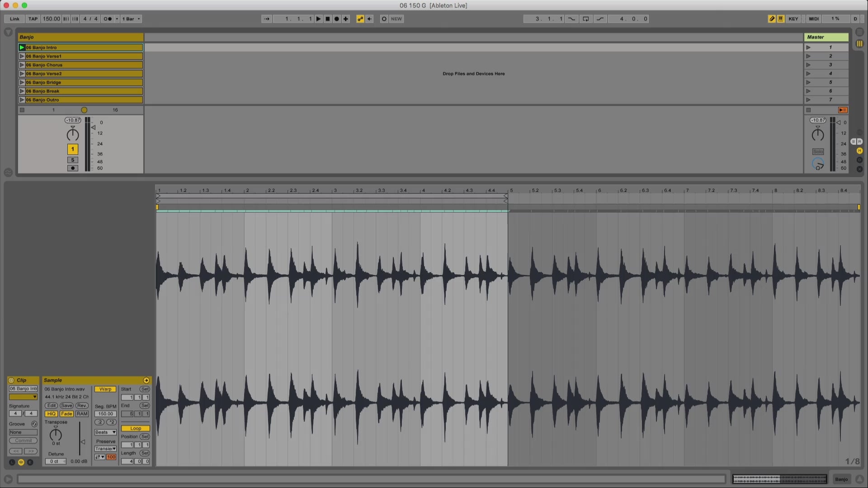Toggle the Warp switch
The height and width of the screenshot is (488, 868).
pos(105,389)
